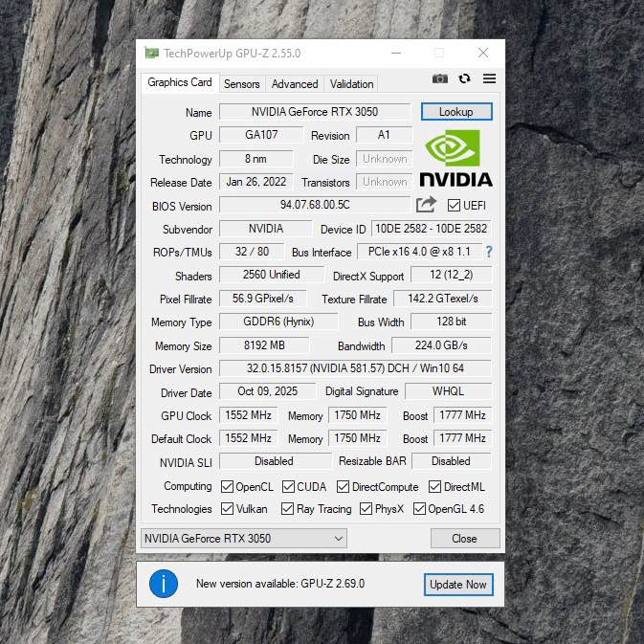Click the BIOS Version field 94.07.68.00.5C
Image resolution: width=644 pixels, height=644 pixels.
click(315, 205)
